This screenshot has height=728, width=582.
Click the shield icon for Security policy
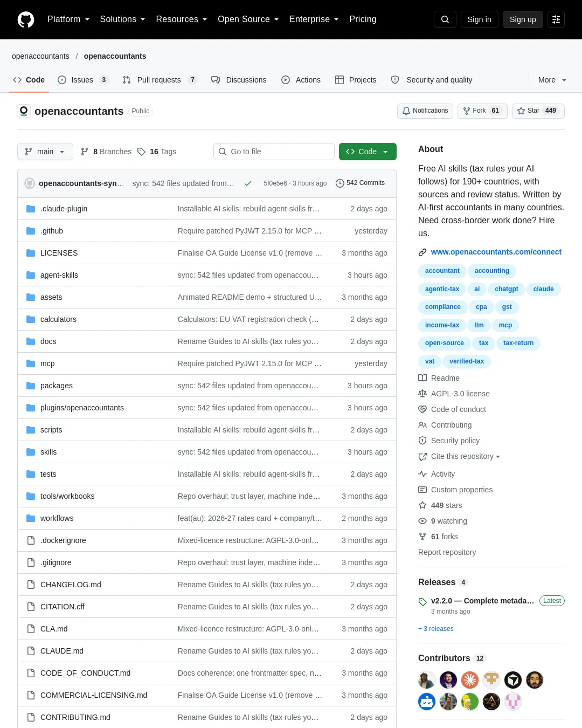click(x=422, y=441)
